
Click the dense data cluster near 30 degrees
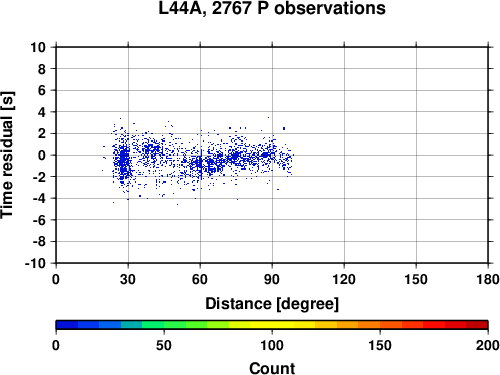coord(124,160)
